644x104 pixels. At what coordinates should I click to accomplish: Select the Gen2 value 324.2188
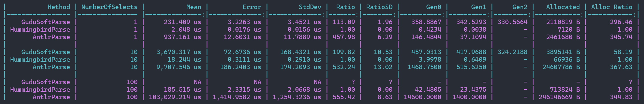tap(512, 52)
